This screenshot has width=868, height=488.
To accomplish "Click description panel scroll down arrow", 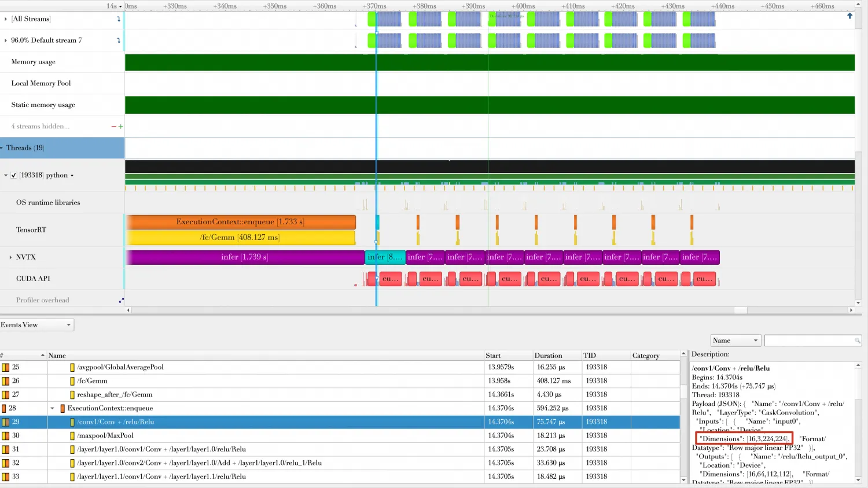I will coord(858,480).
